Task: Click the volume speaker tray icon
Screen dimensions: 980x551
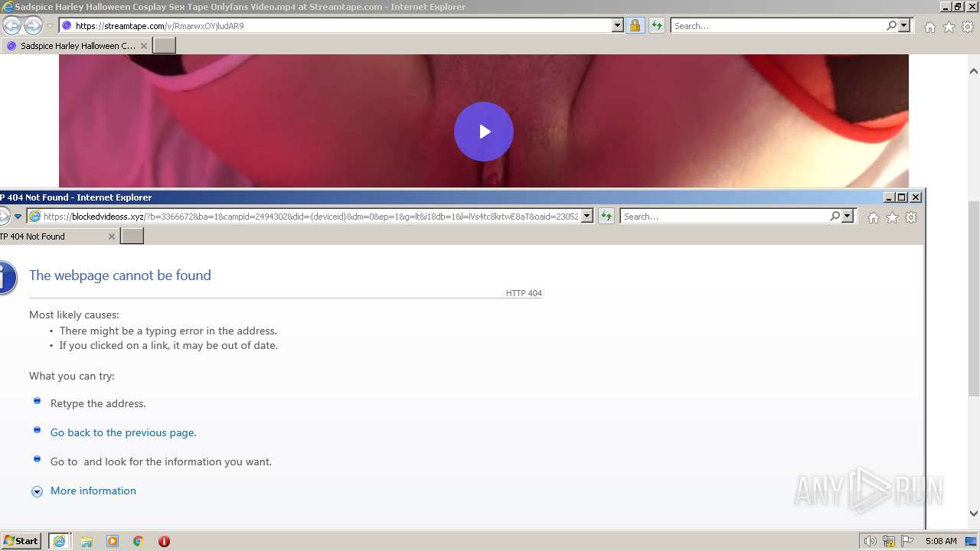Action: click(870, 541)
